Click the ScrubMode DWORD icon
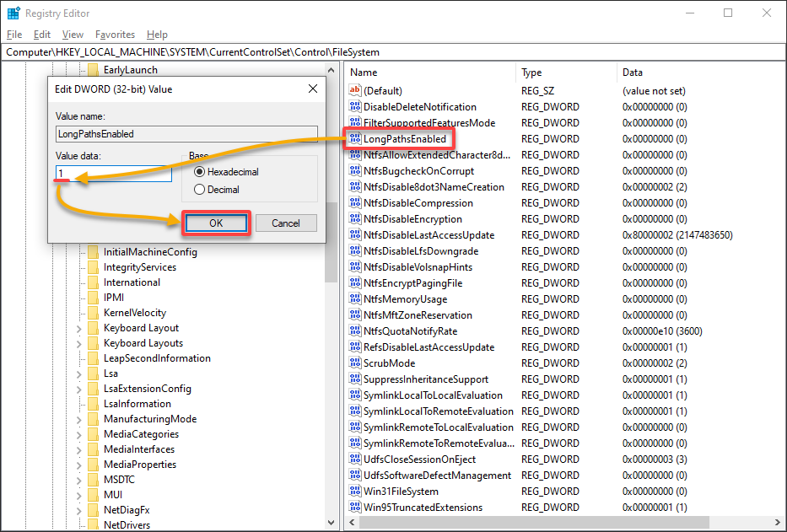 (355, 363)
